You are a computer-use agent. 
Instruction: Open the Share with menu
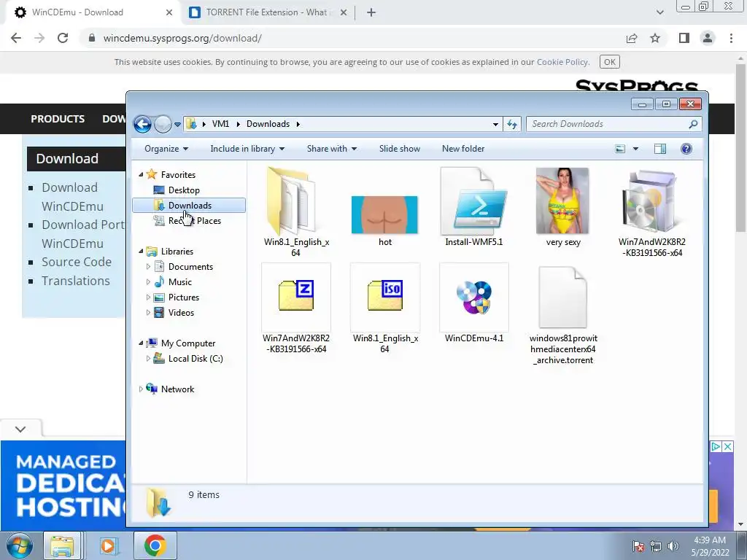pos(332,149)
